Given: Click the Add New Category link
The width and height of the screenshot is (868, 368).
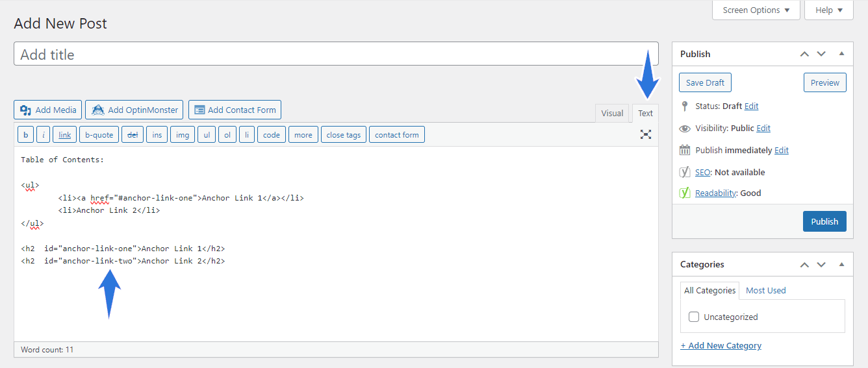Looking at the screenshot, I should pos(721,345).
